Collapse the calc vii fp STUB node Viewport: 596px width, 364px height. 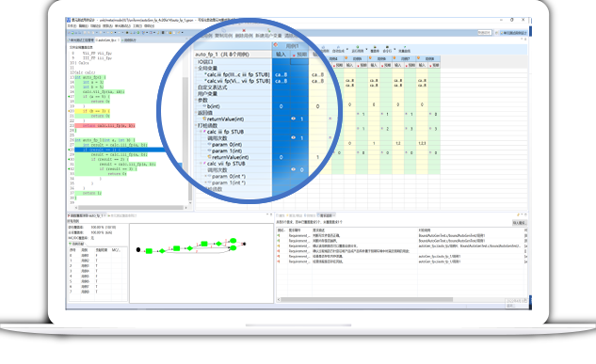(x=201, y=164)
